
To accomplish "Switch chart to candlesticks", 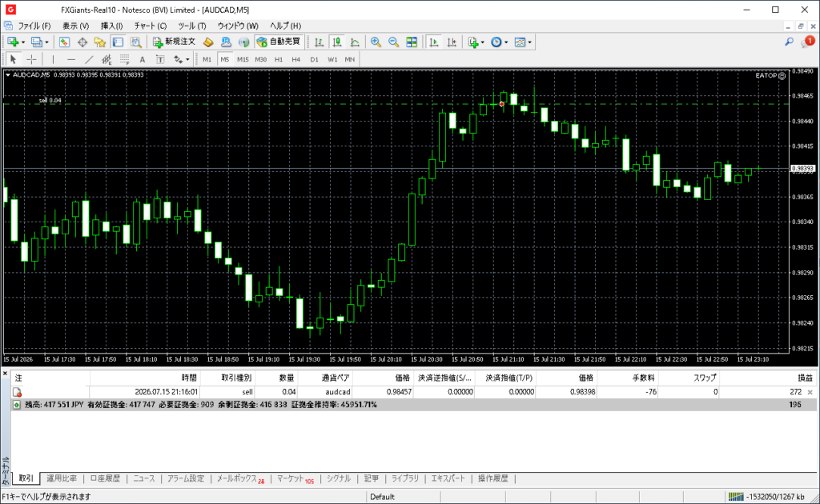I will 337,42.
